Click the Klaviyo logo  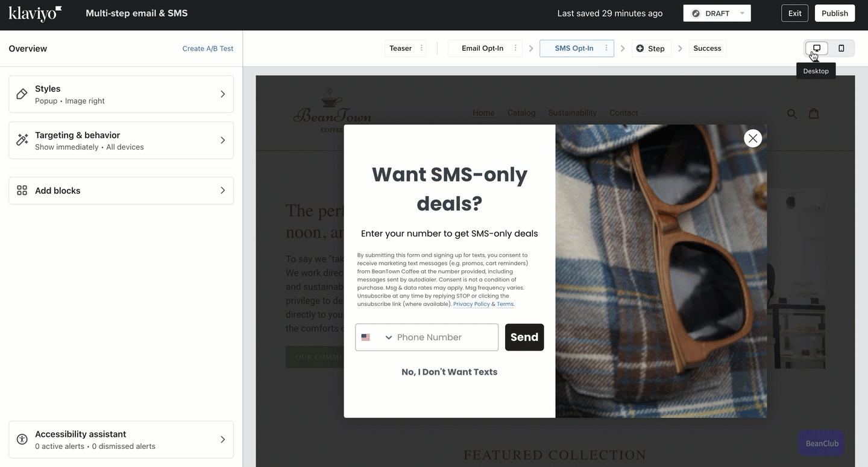(35, 13)
